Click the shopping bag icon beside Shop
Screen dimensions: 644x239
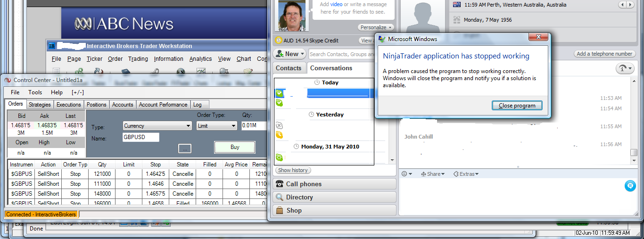[280, 210]
